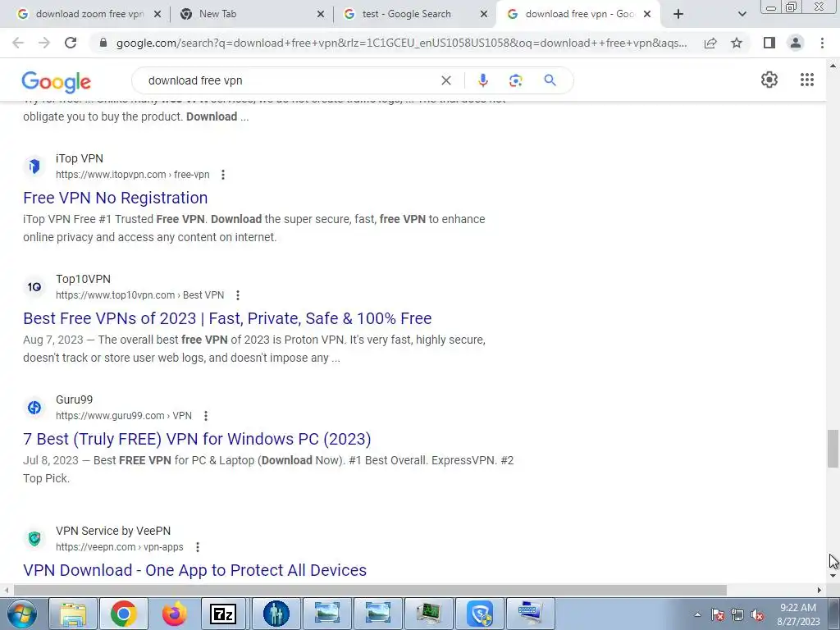This screenshot has width=840, height=630.
Task: Open Chrome side panel
Action: coord(769,43)
